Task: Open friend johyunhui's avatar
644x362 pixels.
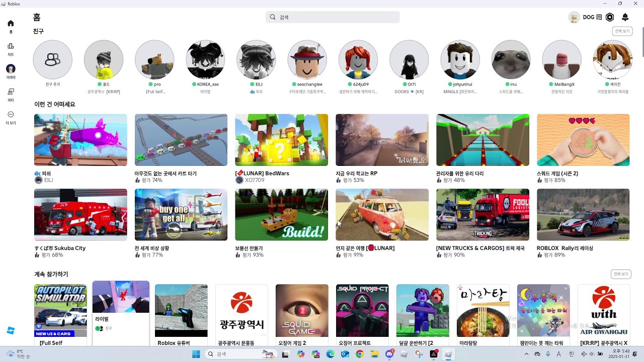Action: (460, 60)
